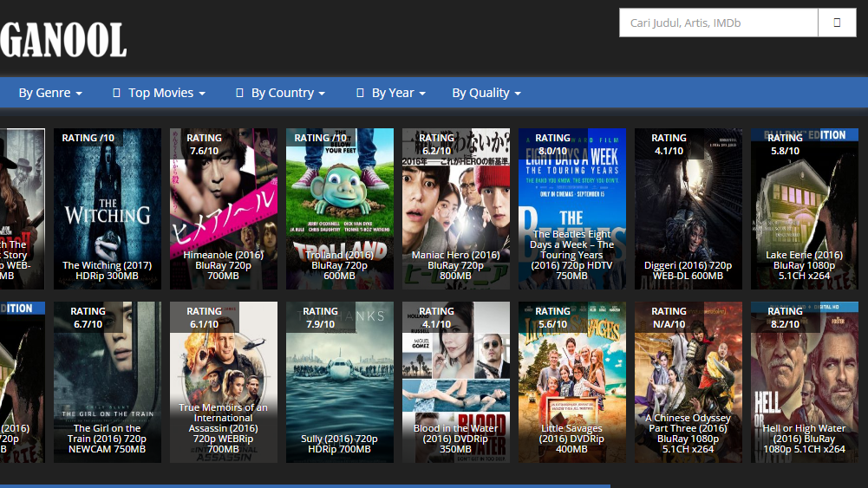The height and width of the screenshot is (488, 868).
Task: Click the 5.6/10 rating on Little Savages
Action: tap(553, 317)
